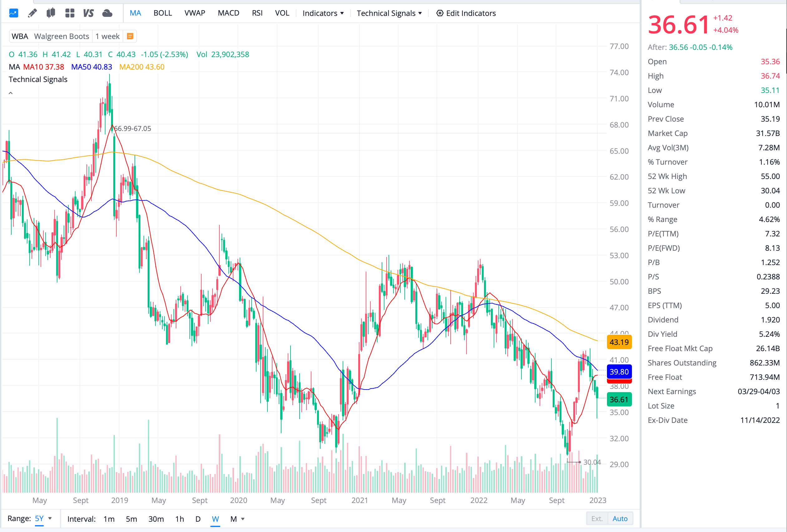
Task: Open the Technical Signals dropdown menu
Action: [x=389, y=13]
